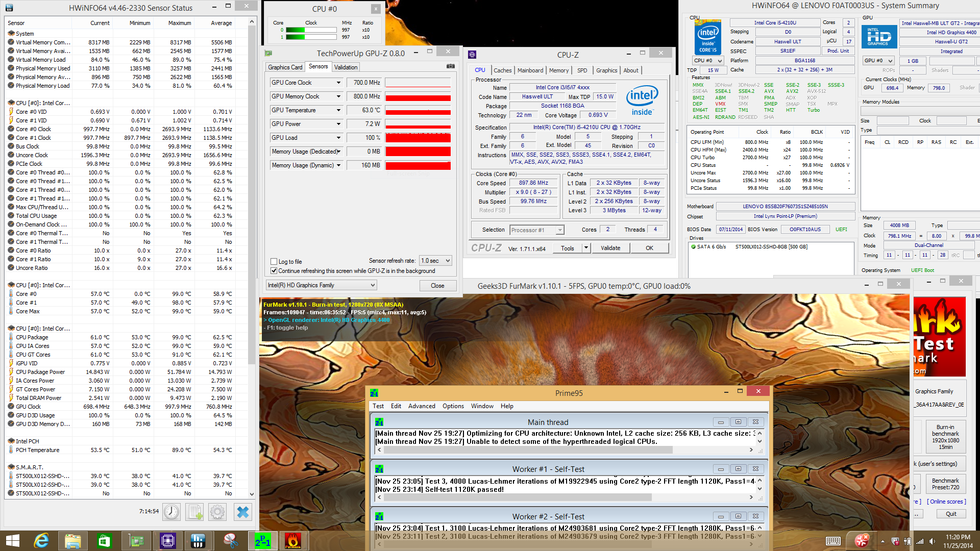This screenshot has width=980, height=551.
Task: Open Prime95 Advanced menu
Action: (422, 406)
